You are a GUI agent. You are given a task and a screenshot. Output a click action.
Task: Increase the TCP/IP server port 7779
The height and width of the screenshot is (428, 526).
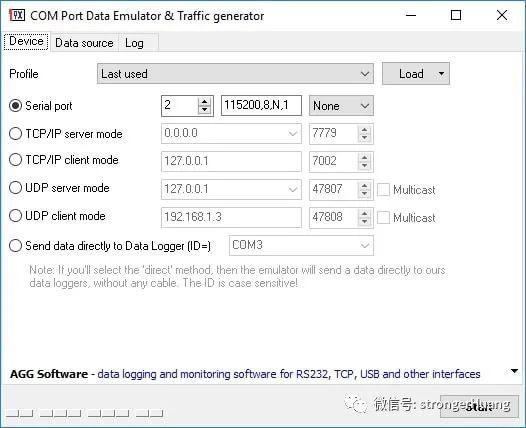click(x=364, y=130)
